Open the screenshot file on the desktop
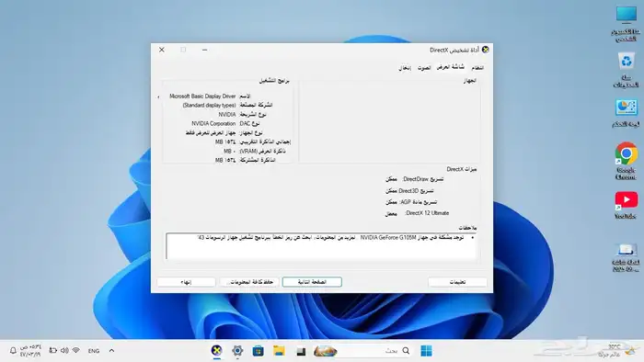The height and width of the screenshot is (362, 644). [626, 256]
